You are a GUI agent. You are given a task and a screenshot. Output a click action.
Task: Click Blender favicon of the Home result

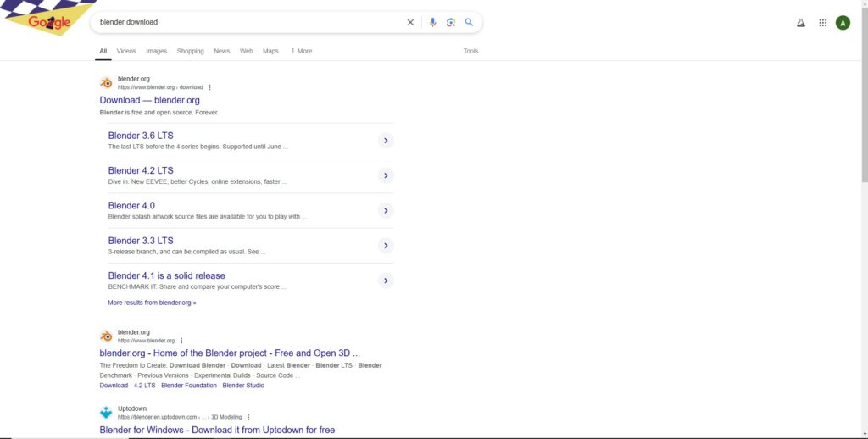click(x=106, y=336)
